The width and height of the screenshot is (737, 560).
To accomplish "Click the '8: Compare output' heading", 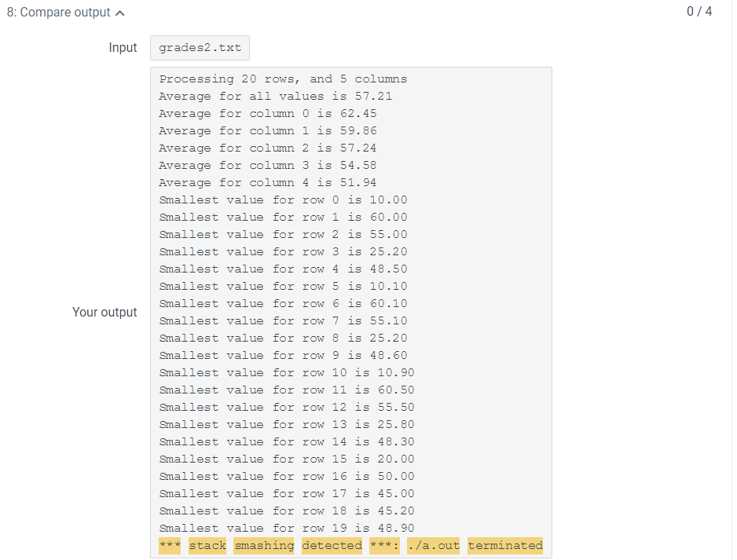I will pyautogui.click(x=59, y=13).
